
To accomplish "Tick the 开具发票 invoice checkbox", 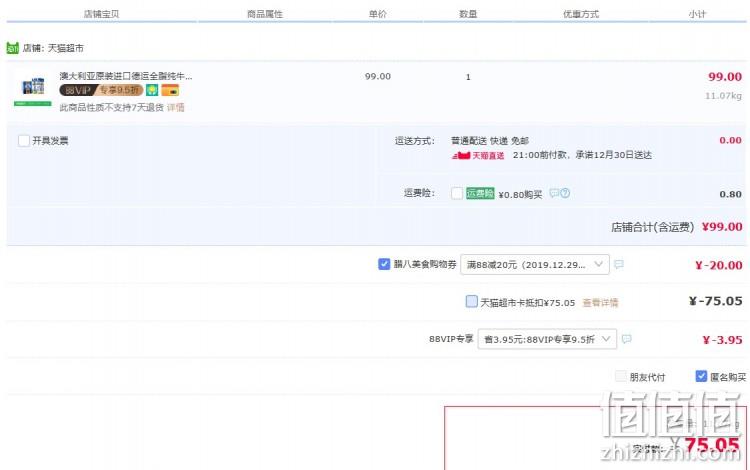I will pos(24,141).
